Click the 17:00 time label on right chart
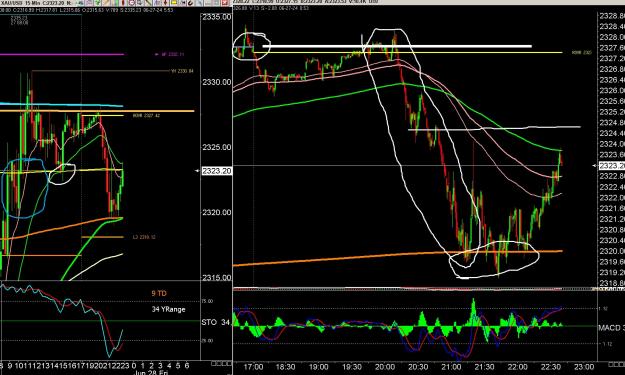 (253, 367)
